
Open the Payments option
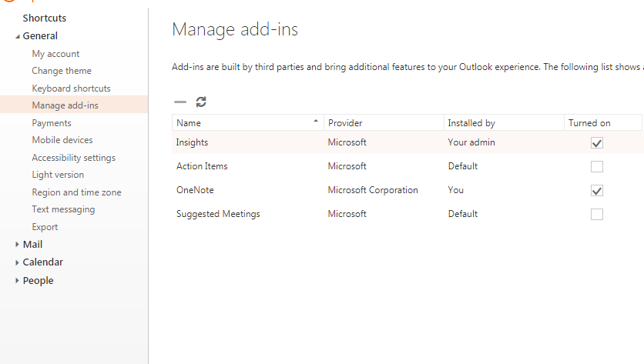click(52, 122)
